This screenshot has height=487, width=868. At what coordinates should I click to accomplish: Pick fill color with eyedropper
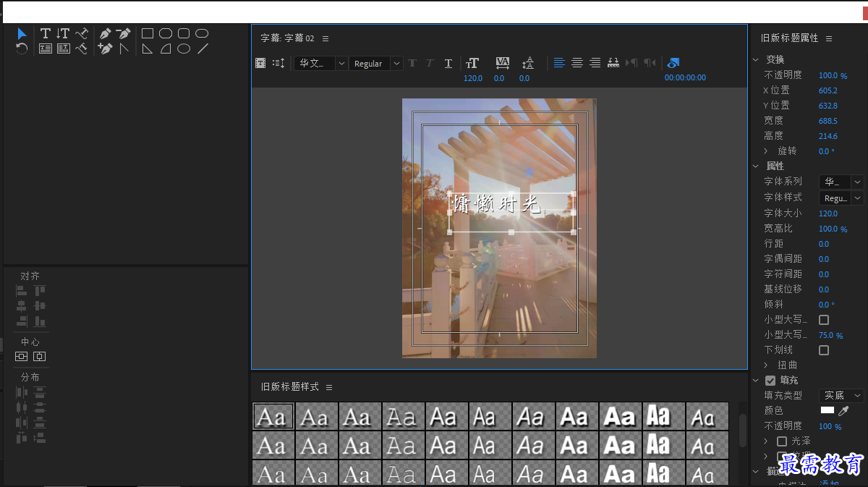tap(843, 410)
